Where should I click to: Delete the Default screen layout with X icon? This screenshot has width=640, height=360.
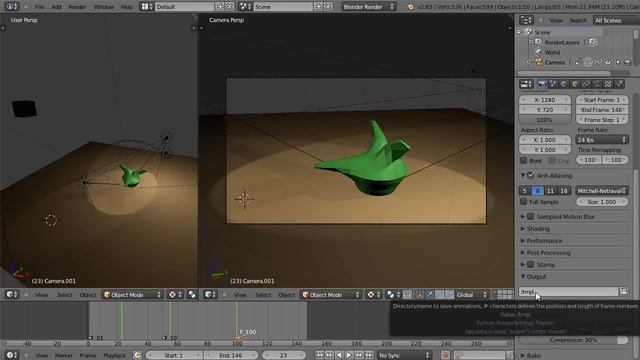[x=230, y=7]
